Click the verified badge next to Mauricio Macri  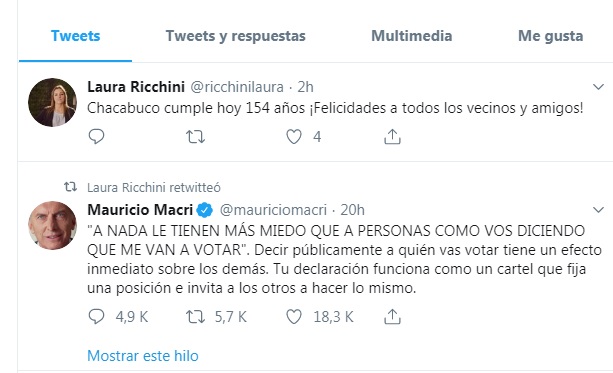click(204, 210)
